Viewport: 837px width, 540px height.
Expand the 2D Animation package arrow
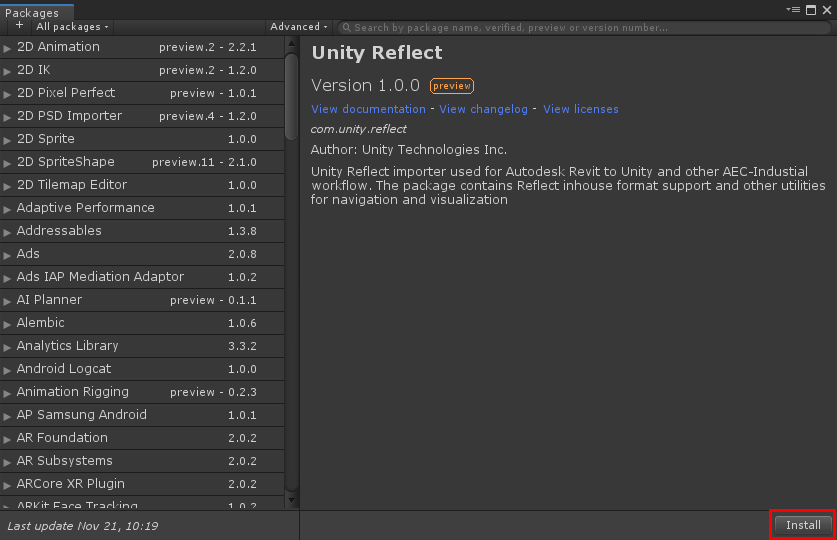pyautogui.click(x=8, y=48)
